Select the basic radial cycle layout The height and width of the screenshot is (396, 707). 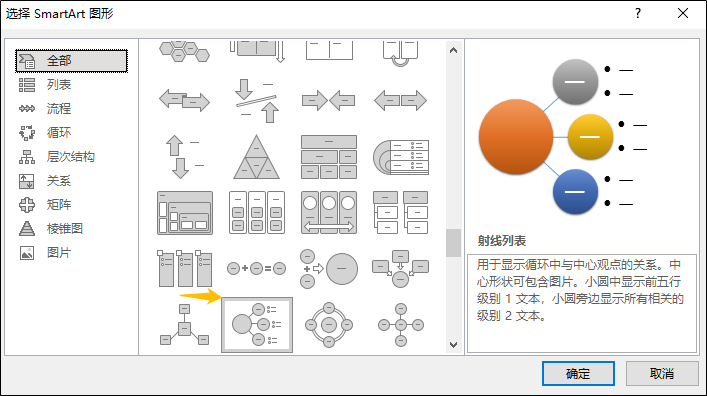pos(329,325)
